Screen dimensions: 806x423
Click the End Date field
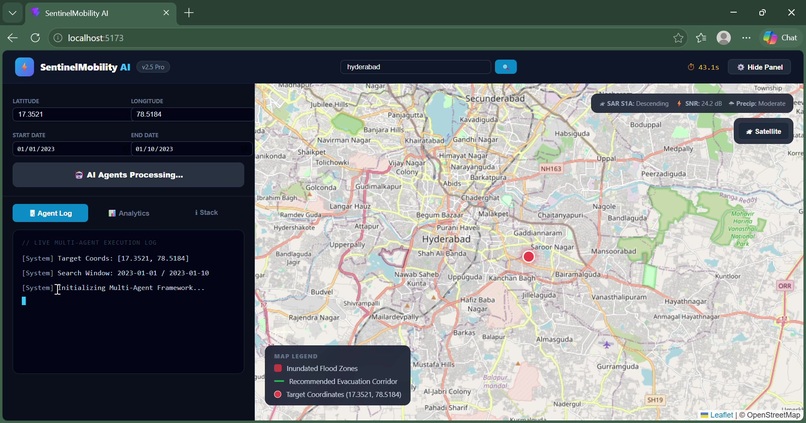191,149
